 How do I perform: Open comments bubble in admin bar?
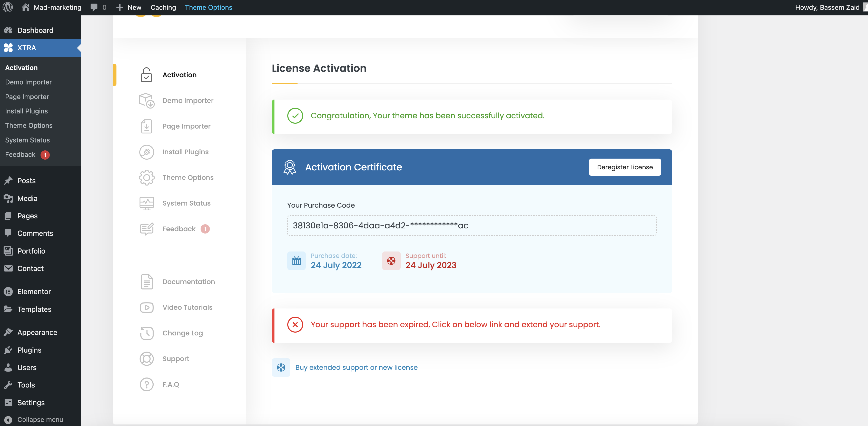(x=94, y=7)
